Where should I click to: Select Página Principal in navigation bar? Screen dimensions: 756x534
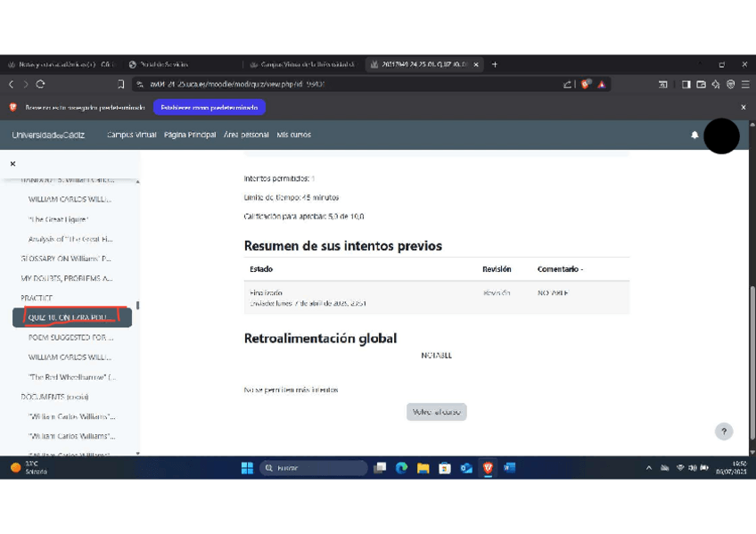[x=190, y=136]
